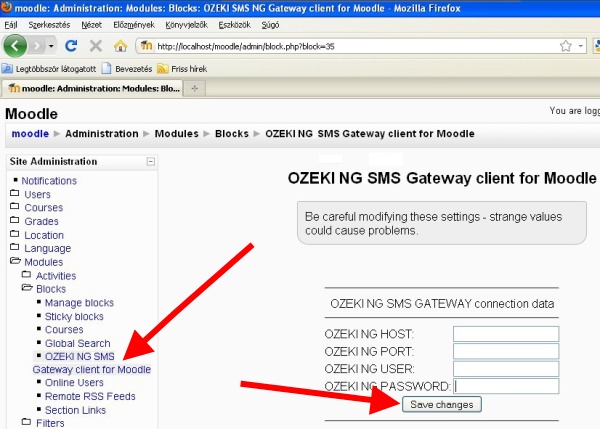Click Administration in the breadcrumb
600x429 pixels.
coord(102,134)
